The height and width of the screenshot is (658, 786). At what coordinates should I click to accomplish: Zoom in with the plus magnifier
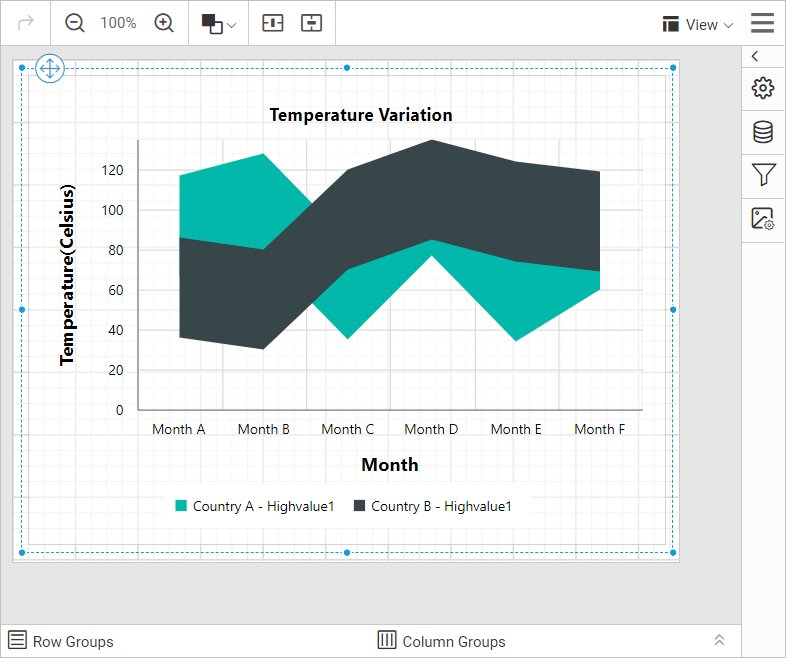coord(163,23)
